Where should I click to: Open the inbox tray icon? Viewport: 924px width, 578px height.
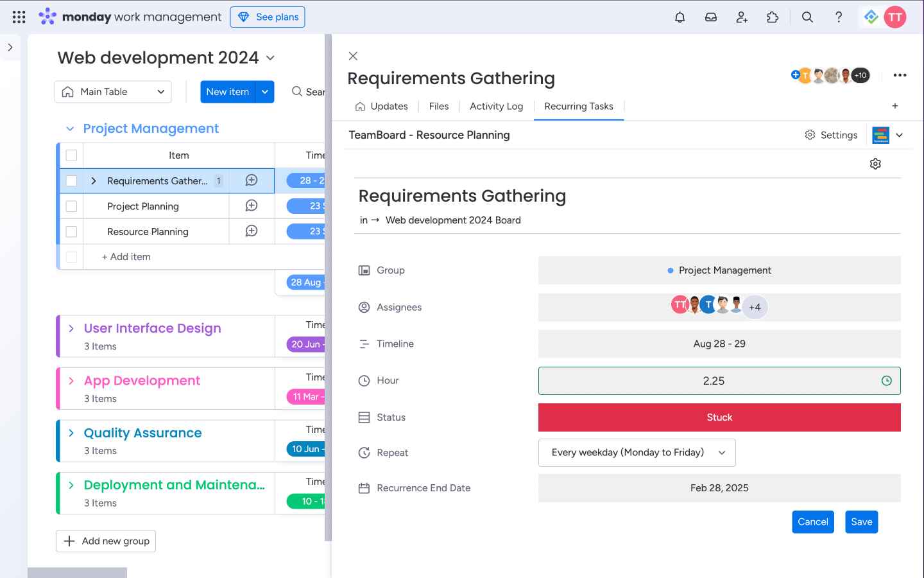click(x=710, y=17)
